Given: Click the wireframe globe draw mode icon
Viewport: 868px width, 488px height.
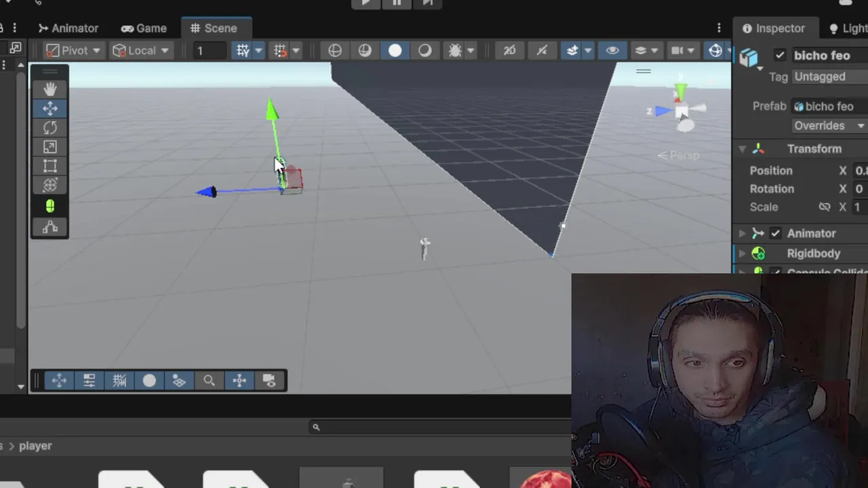Looking at the screenshot, I should (x=335, y=51).
